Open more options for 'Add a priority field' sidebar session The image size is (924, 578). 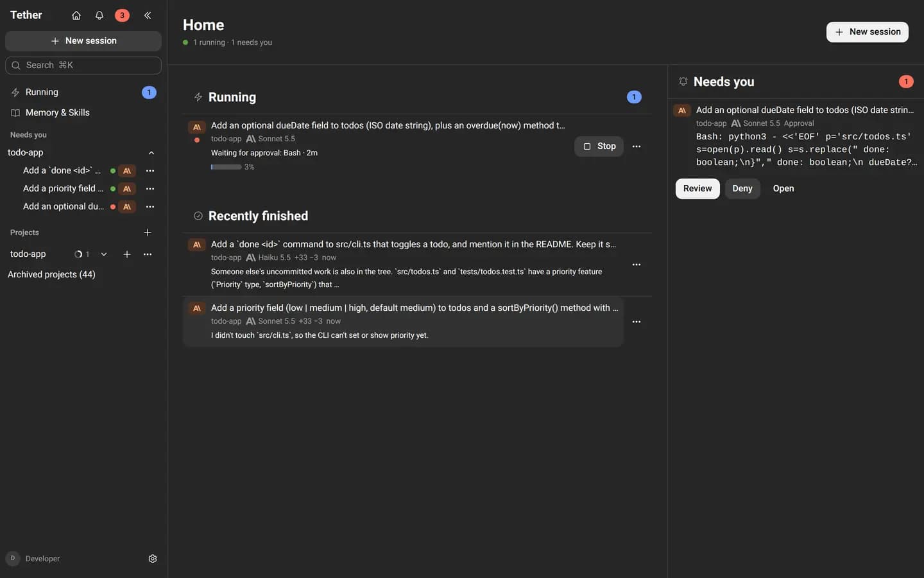tap(150, 189)
